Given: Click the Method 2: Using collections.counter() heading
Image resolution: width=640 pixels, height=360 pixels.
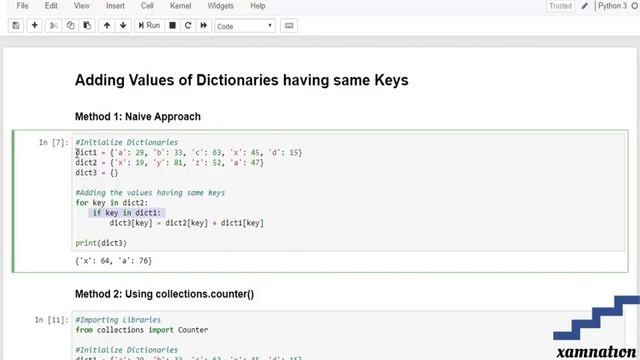Looking at the screenshot, I should [164, 294].
